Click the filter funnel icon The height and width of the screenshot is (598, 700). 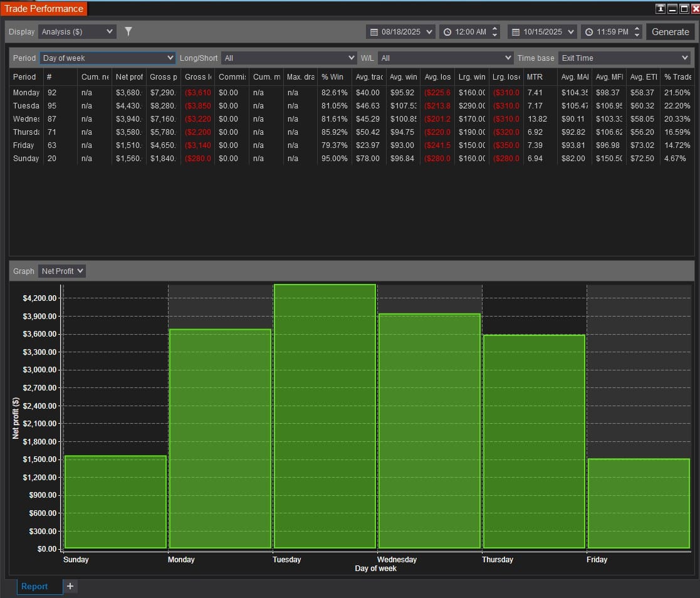tap(128, 31)
